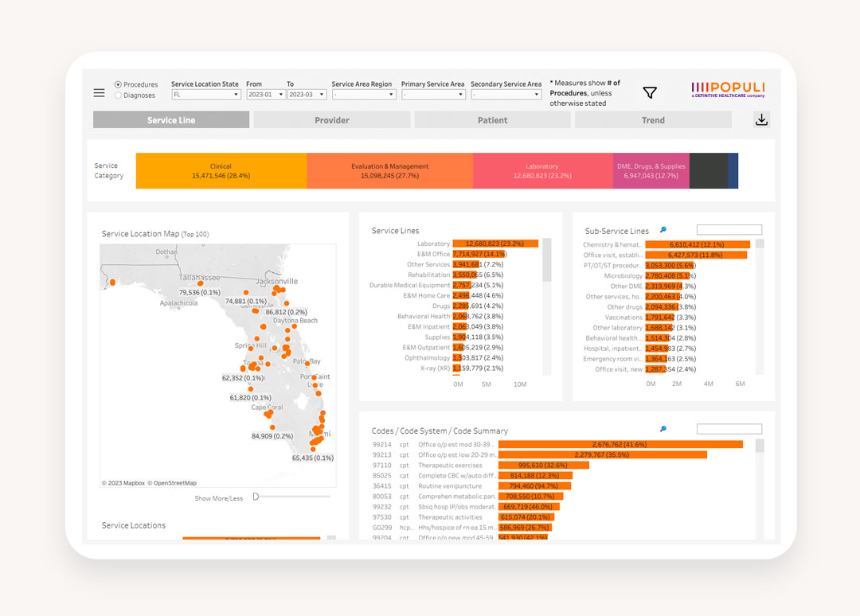Open the Service Area Region dropdown

coord(364,94)
